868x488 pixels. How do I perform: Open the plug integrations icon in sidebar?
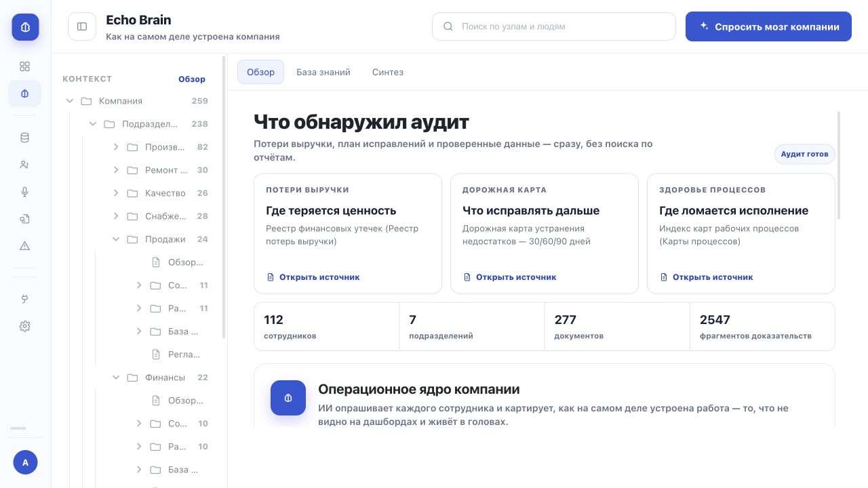tap(25, 299)
